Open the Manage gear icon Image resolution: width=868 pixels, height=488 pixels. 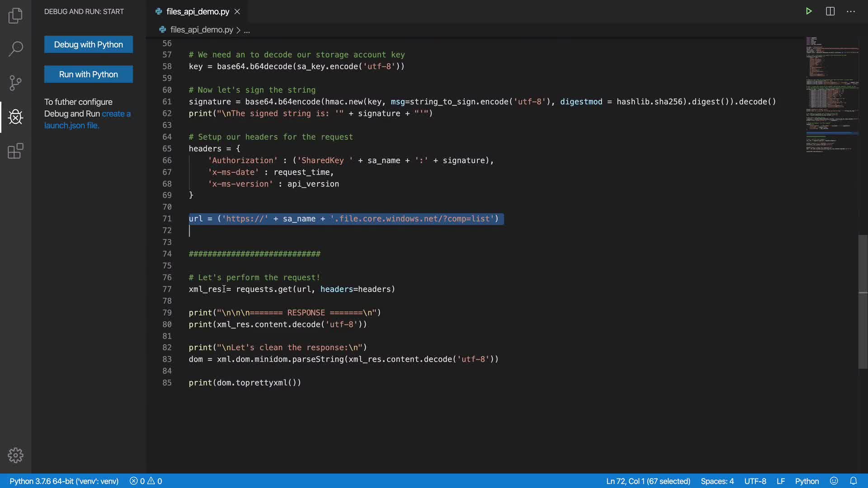pos(15,455)
